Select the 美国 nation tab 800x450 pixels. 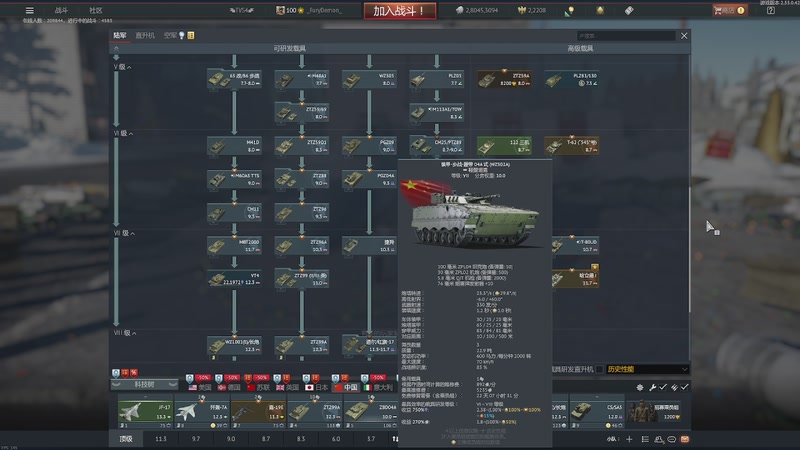pos(200,387)
